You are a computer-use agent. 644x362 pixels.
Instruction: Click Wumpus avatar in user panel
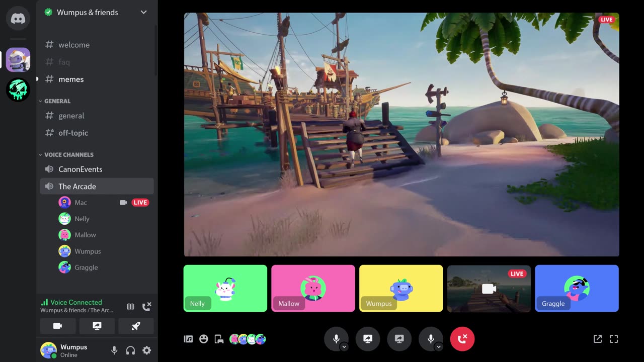coord(49,350)
